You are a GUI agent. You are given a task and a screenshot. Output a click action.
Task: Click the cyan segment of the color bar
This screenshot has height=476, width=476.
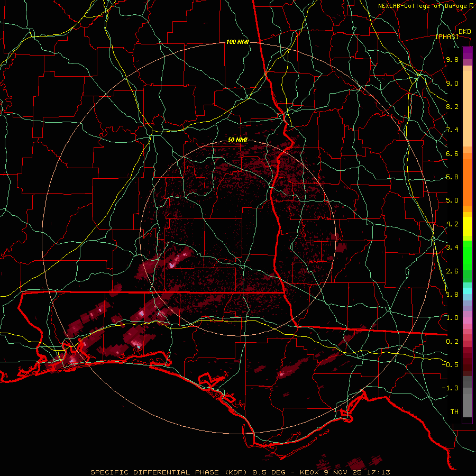click(467, 291)
